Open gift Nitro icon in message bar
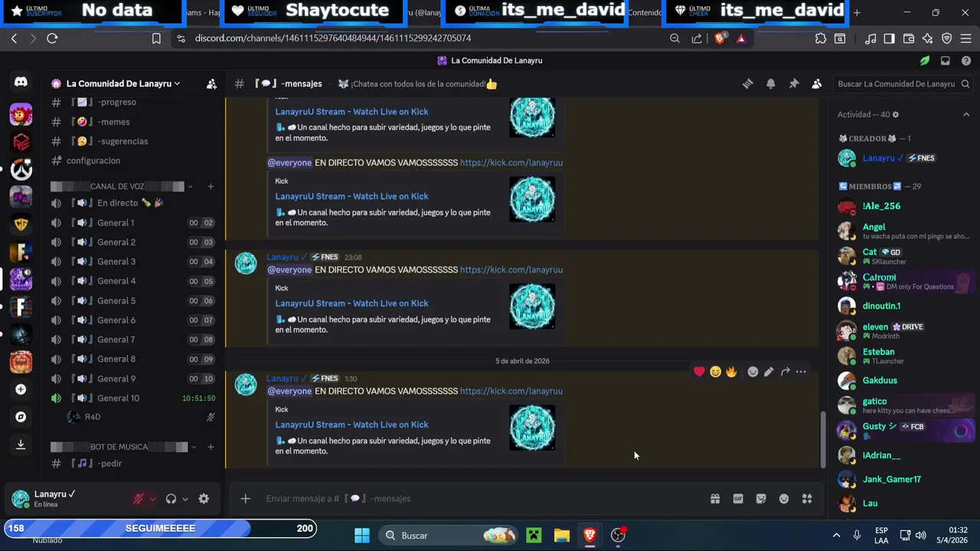 [x=715, y=498]
